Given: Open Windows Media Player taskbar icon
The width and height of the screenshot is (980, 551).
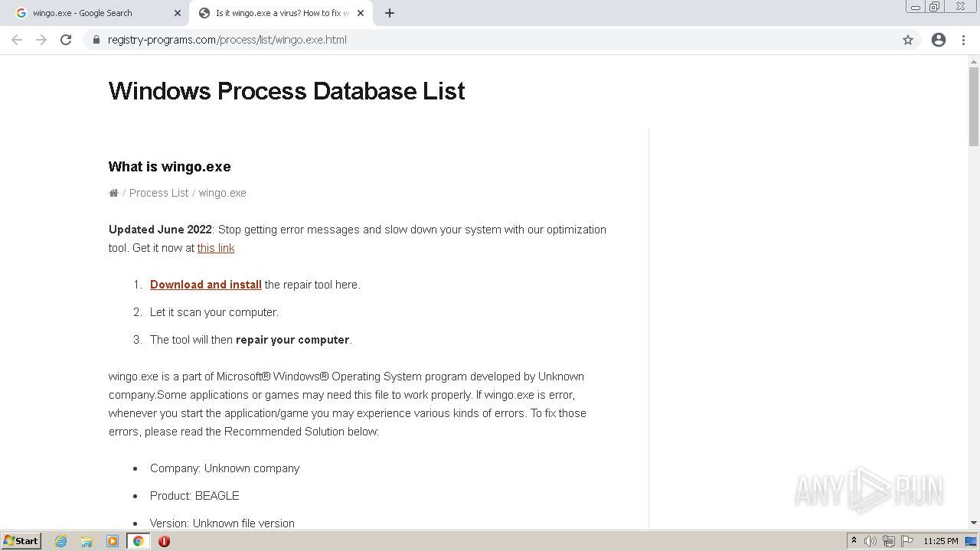Looking at the screenshot, I should pyautogui.click(x=113, y=541).
